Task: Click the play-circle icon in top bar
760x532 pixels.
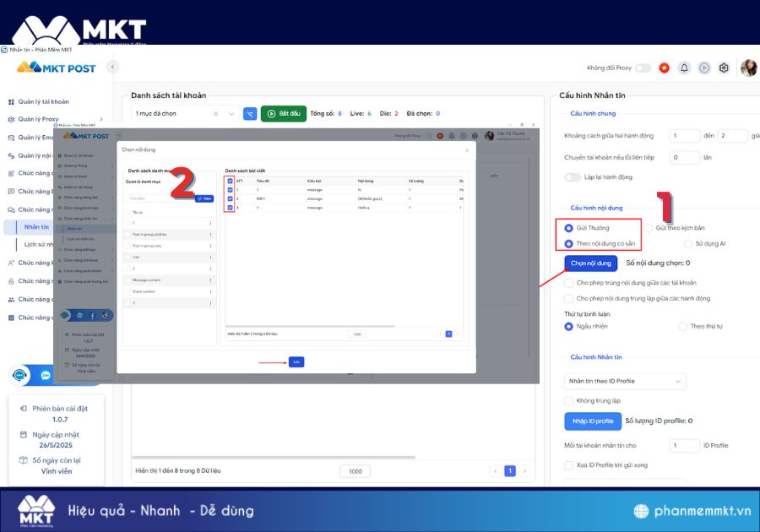Action: coord(704,68)
